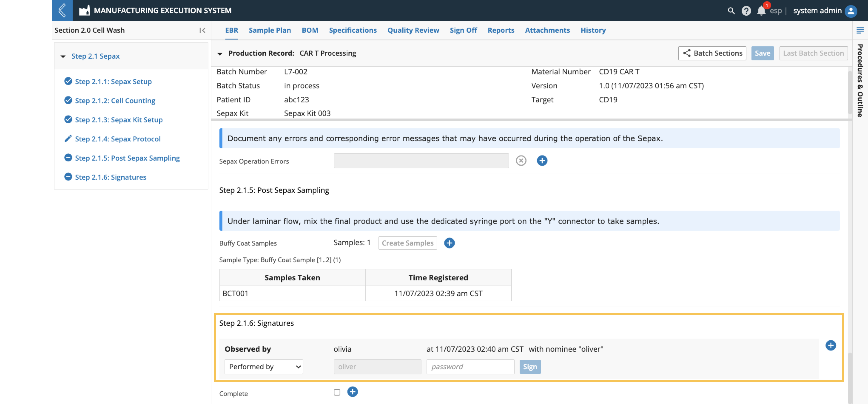Open Step 2.1.5: Post Sepax Sampling link
The width and height of the screenshot is (868, 404).
pos(127,158)
